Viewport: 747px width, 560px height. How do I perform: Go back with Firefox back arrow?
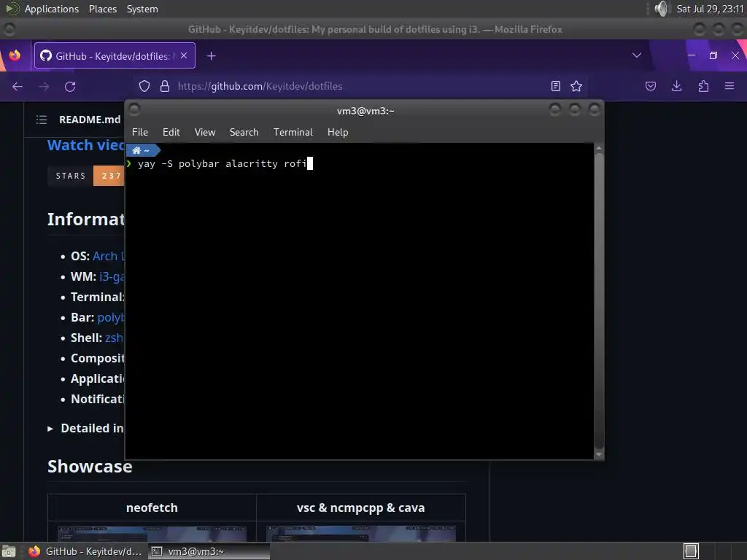pyautogui.click(x=18, y=86)
